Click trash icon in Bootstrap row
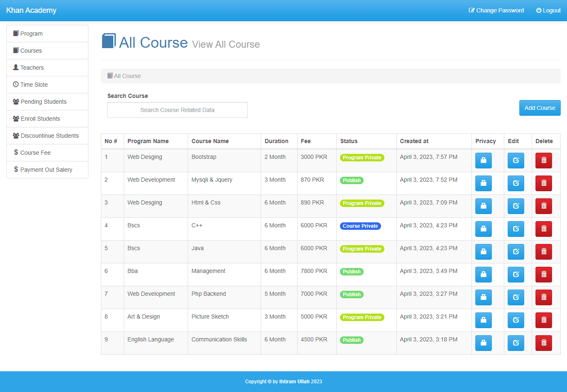Image resolution: width=567 pixels, height=392 pixels. (543, 161)
